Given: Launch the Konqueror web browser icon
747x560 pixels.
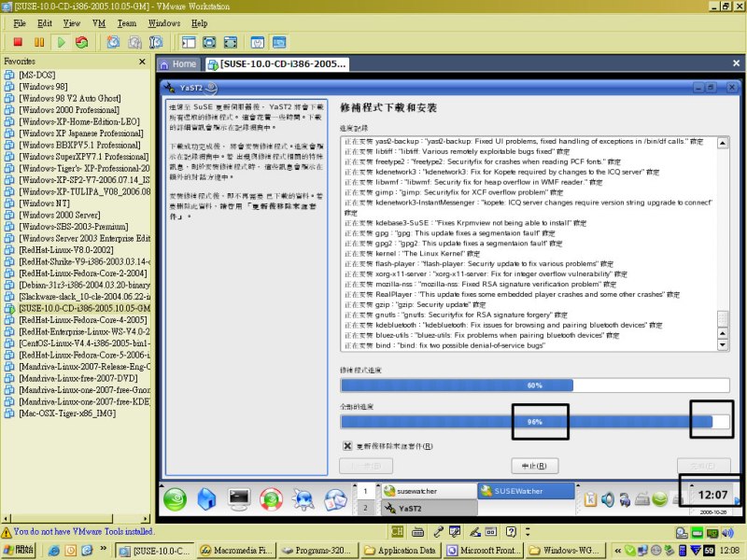Looking at the screenshot, I should point(303,499).
